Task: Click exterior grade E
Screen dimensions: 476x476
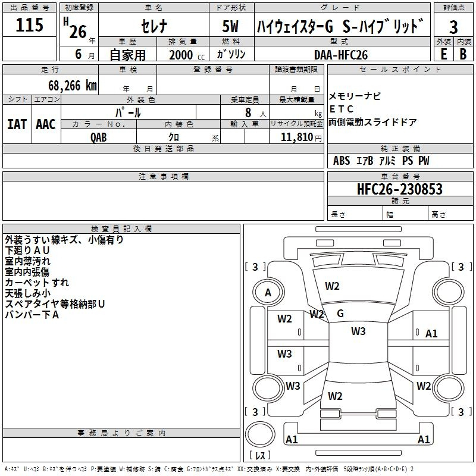Action: tap(443, 54)
